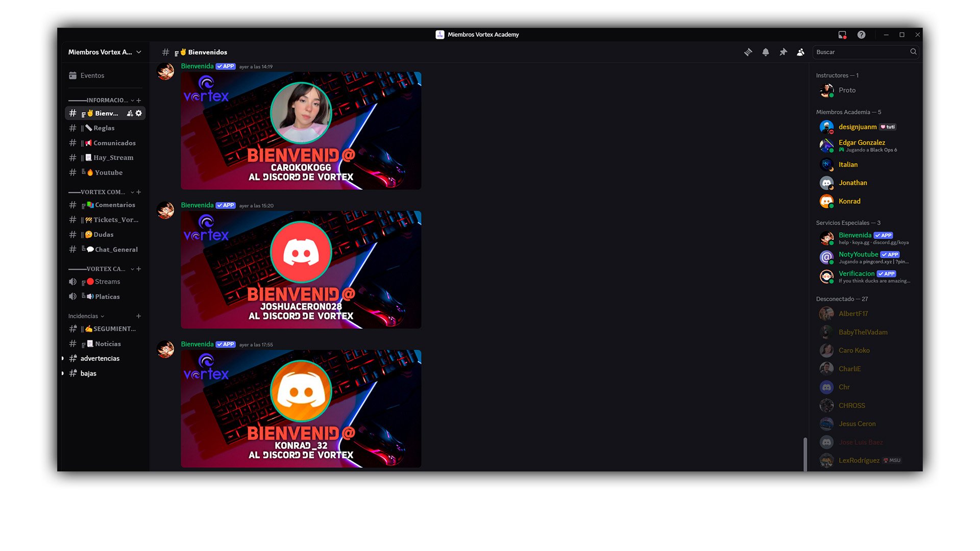Open CHROSS offline member

[866, 406]
